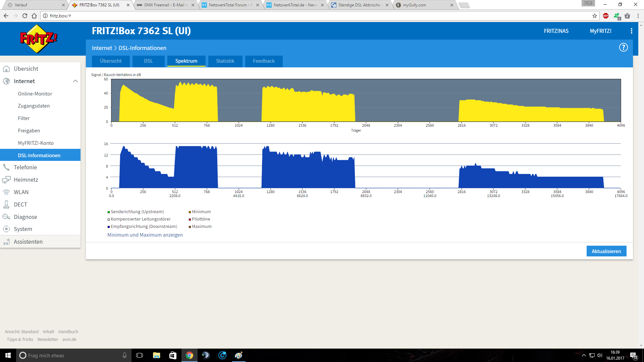
Task: Click Minimum und Maximum anzeigen link
Action: pyautogui.click(x=145, y=235)
